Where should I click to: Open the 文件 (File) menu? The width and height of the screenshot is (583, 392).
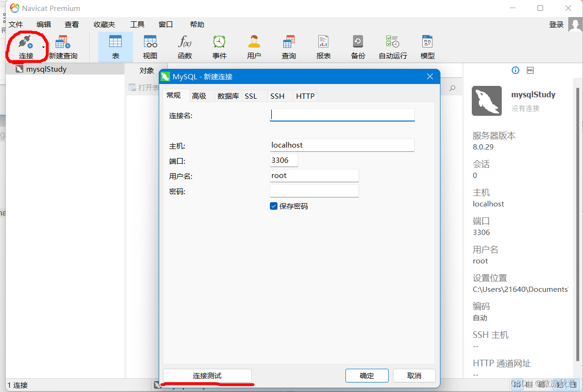click(16, 25)
